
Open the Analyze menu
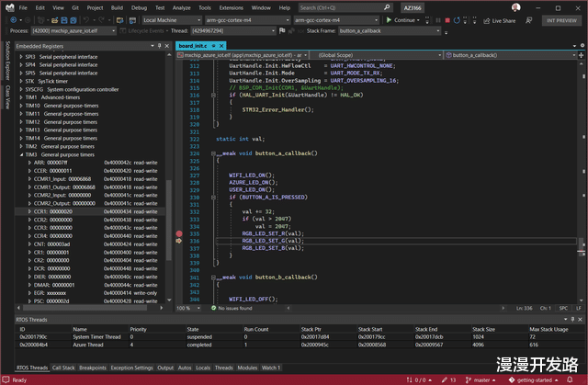point(182,7)
